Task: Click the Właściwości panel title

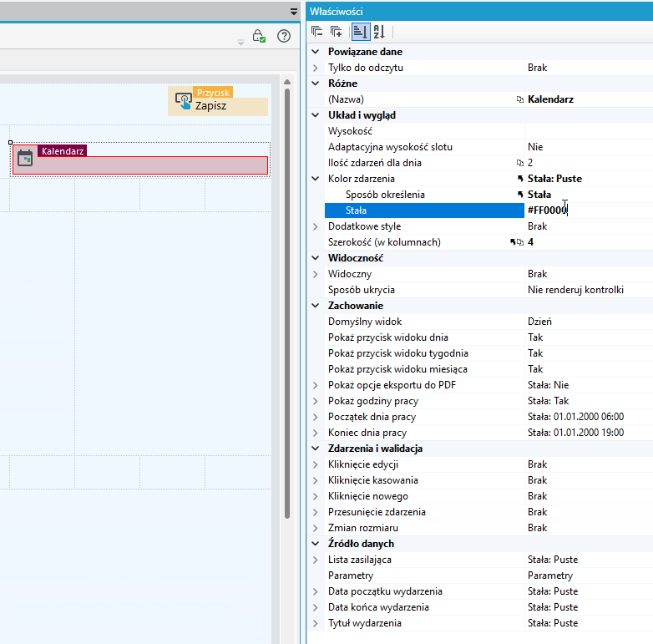Action: click(336, 12)
